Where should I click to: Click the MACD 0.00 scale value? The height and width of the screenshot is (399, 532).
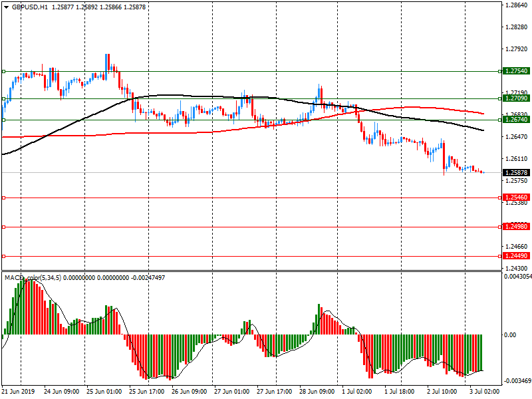[510, 335]
